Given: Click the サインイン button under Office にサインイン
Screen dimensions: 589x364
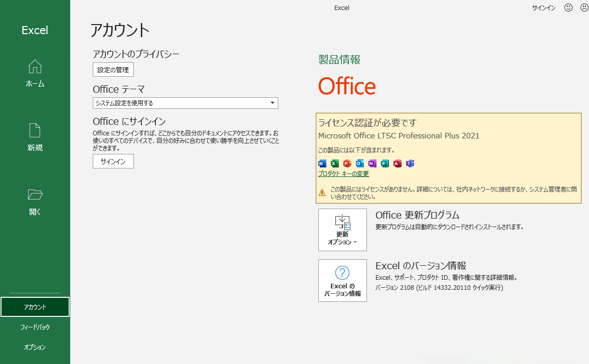Looking at the screenshot, I should pyautogui.click(x=113, y=161).
